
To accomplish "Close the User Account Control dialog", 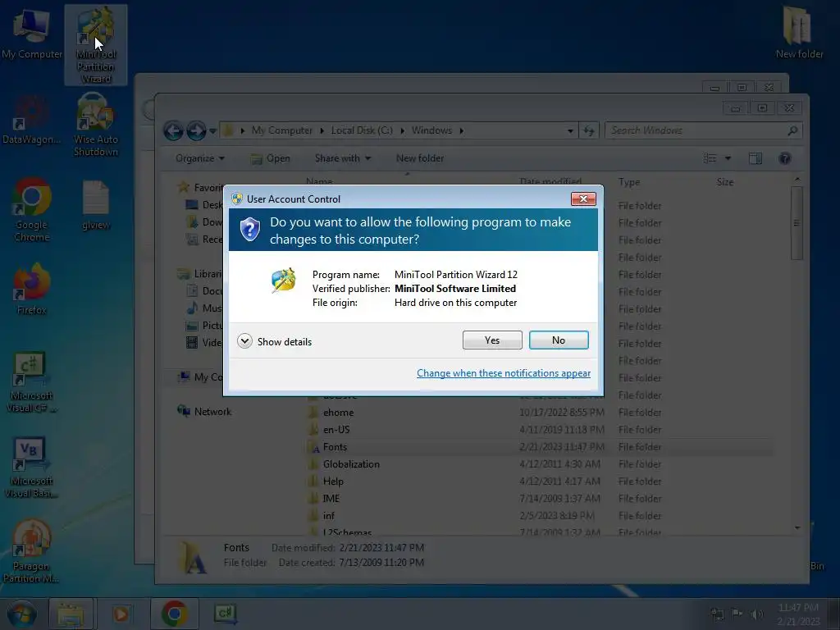I will click(583, 199).
